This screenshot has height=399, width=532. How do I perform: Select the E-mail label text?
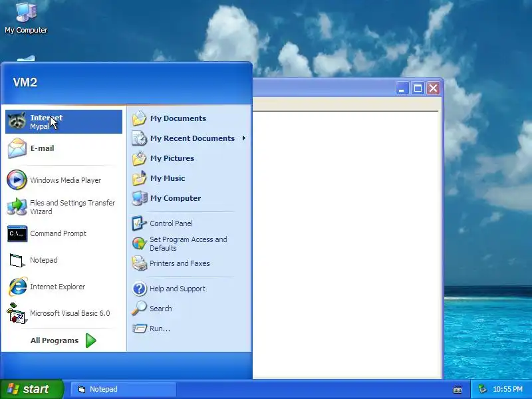point(42,148)
